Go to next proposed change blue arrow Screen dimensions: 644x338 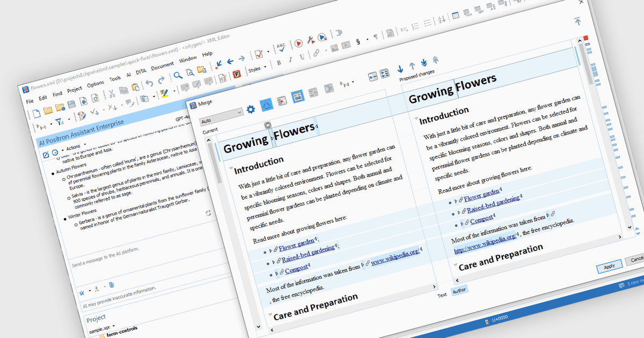[x=400, y=69]
